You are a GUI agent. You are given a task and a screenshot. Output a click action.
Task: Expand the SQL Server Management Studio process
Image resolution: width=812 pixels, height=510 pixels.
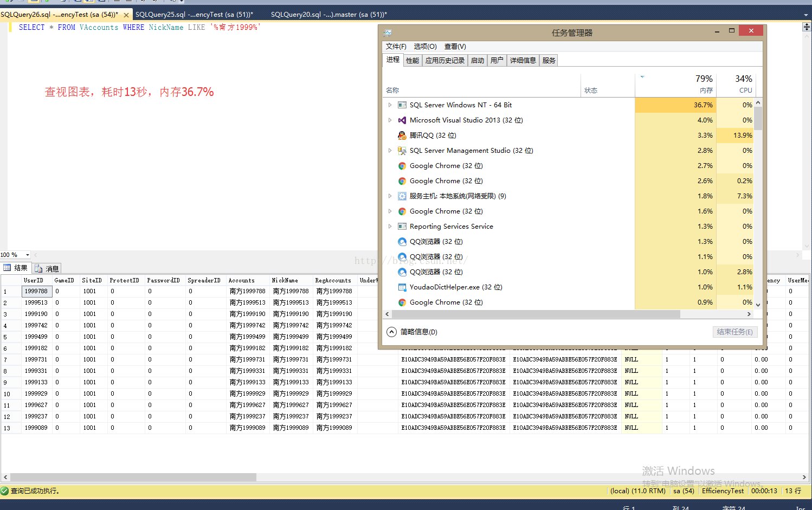[x=390, y=151]
